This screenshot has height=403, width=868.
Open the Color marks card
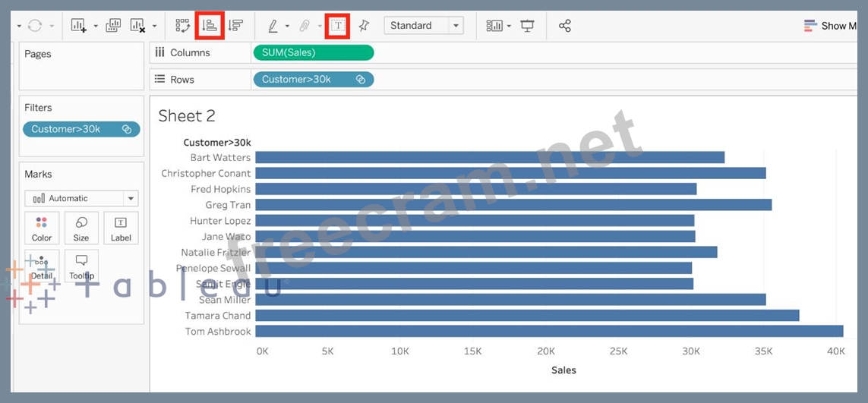coord(42,228)
